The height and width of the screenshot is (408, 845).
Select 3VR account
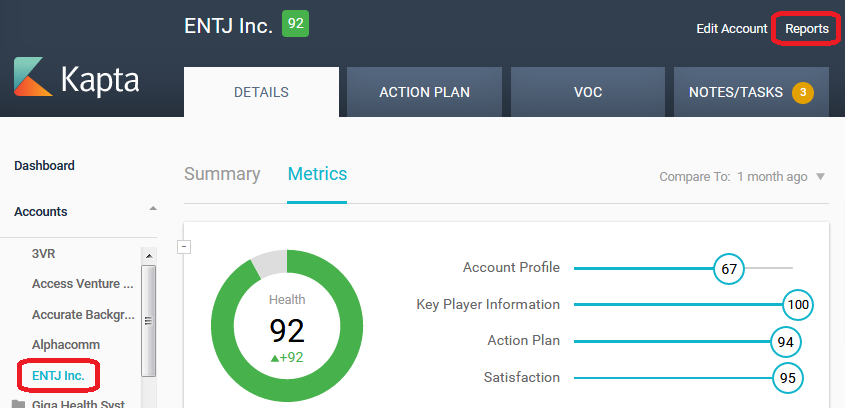point(44,253)
